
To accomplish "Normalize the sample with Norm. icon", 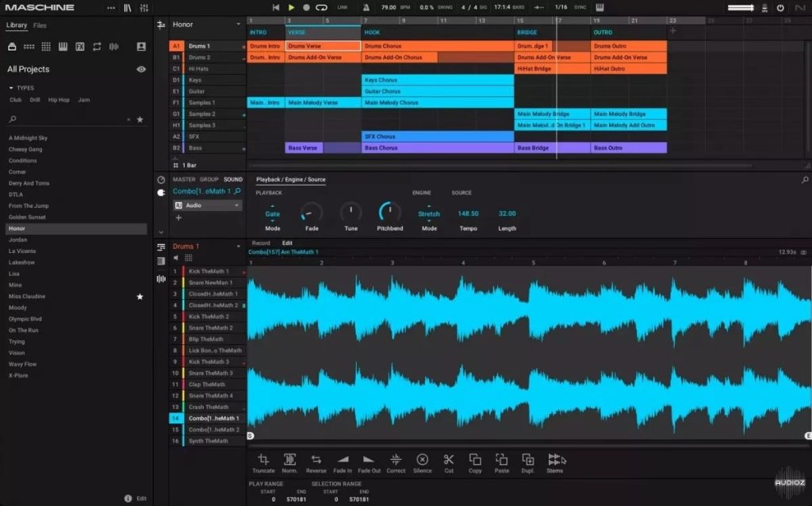I will (289, 459).
